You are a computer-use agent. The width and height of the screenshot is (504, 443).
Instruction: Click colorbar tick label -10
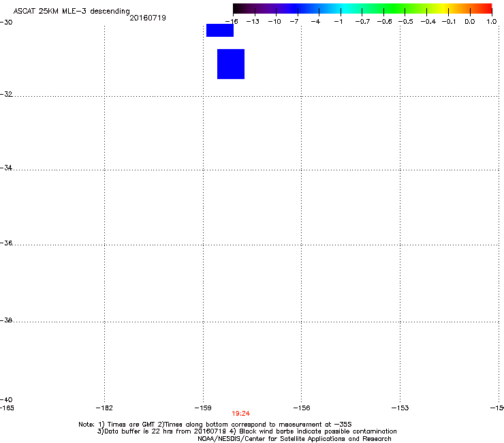274,22
